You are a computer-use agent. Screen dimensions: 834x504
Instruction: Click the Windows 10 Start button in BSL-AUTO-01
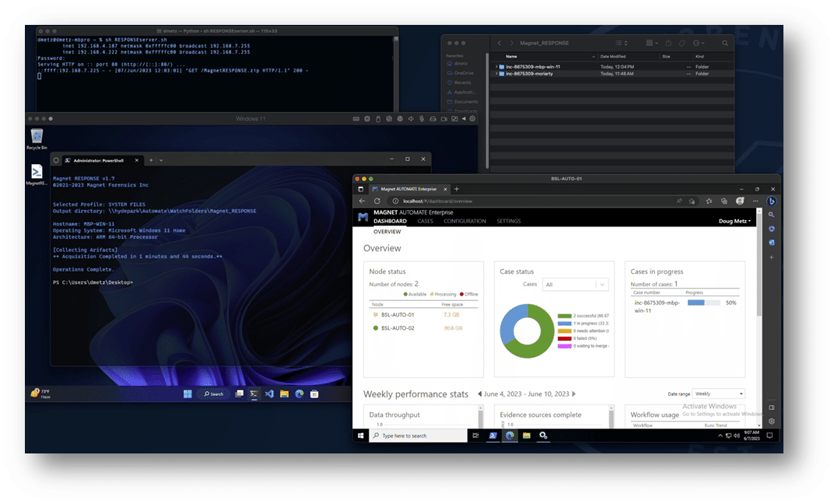tap(361, 436)
